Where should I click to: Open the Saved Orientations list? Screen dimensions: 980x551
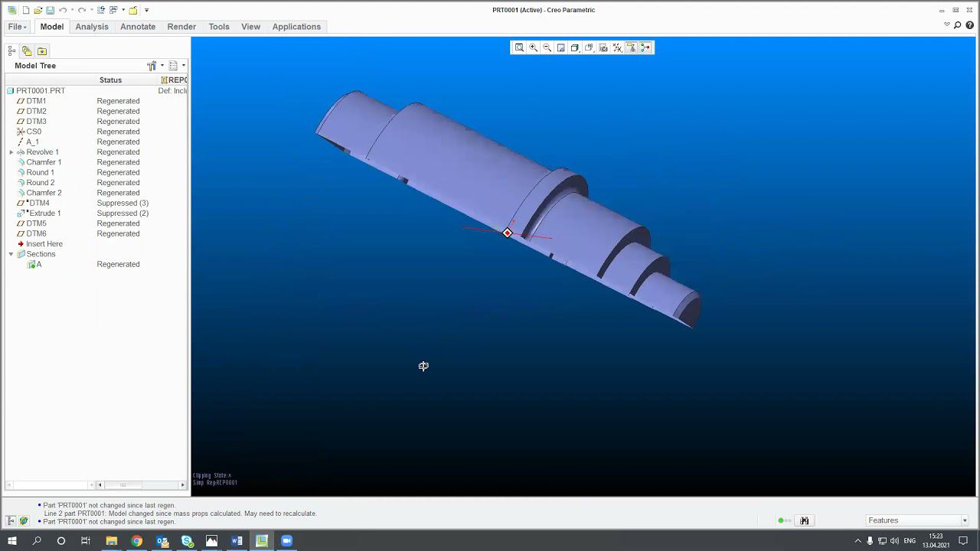click(x=589, y=47)
